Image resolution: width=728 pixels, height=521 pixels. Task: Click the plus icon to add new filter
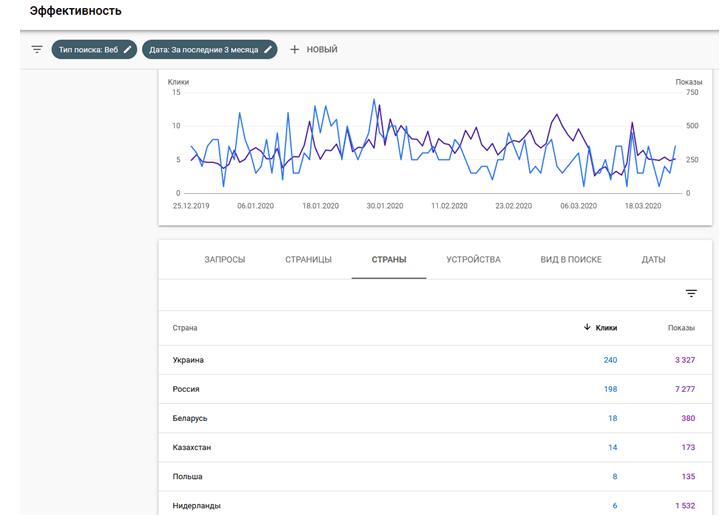tap(295, 49)
